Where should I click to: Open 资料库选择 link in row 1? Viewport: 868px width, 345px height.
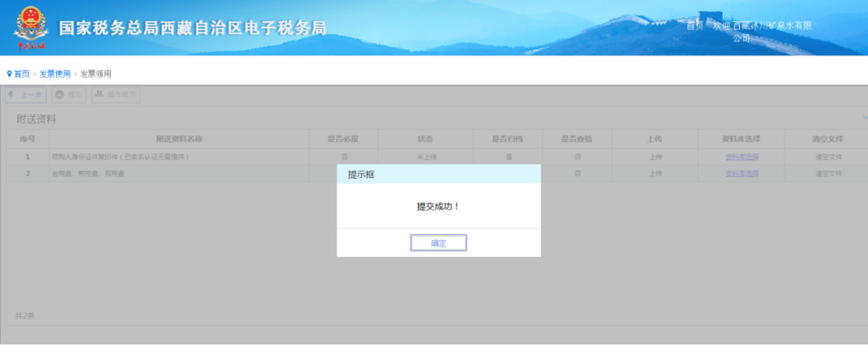point(742,157)
